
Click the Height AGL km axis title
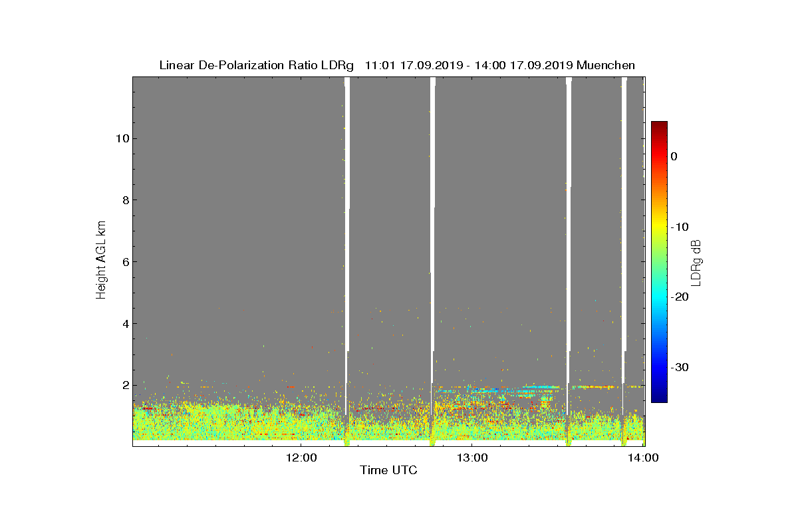pyautogui.click(x=101, y=260)
